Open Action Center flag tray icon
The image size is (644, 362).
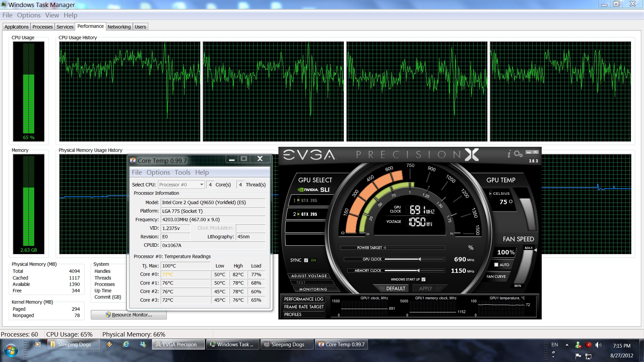(578, 356)
